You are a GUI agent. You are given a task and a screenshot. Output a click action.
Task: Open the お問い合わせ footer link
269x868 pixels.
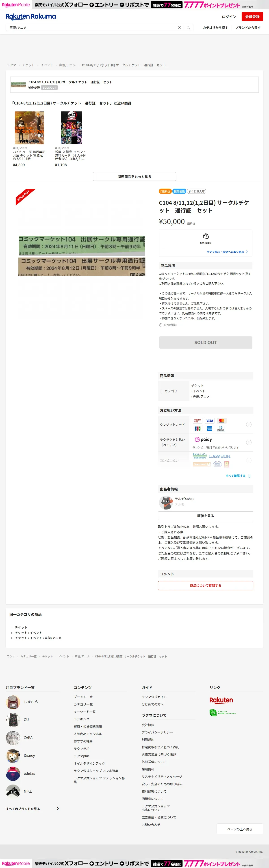[x=151, y=825]
